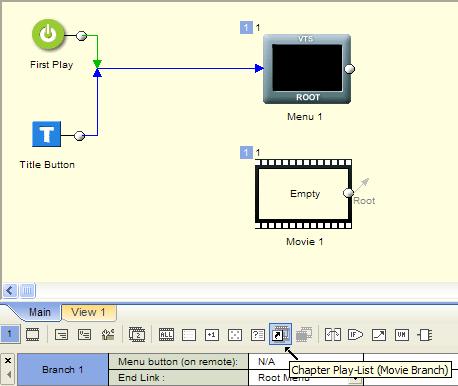458x386 pixels.
Task: Click the left scroll arrow under the canvas
Action: tap(10, 291)
